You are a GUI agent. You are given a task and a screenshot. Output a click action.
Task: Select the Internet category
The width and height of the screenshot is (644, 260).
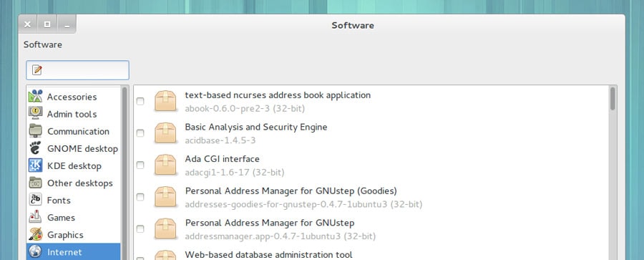coord(74,252)
